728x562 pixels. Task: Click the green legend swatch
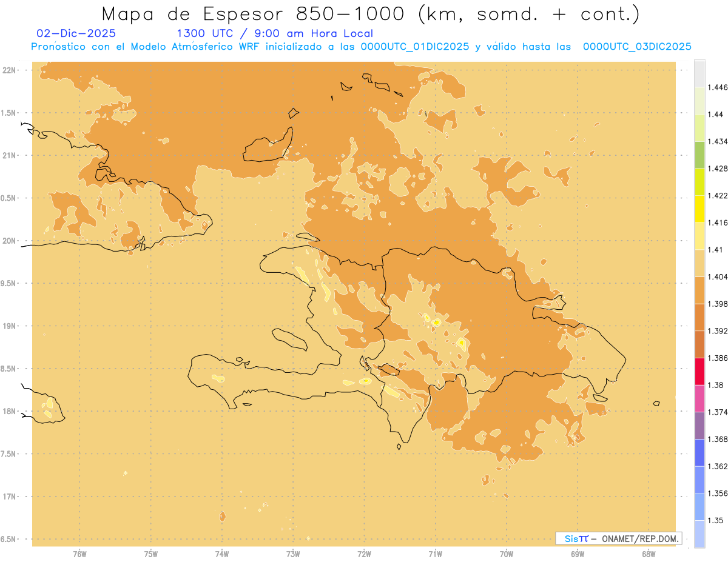click(699, 155)
